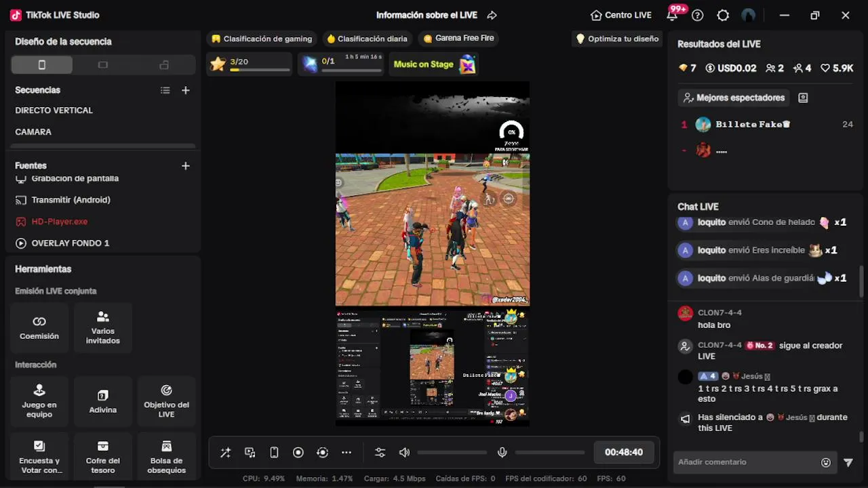Click the USD0.02 earnings stat
The width and height of the screenshot is (868, 488).
731,68
